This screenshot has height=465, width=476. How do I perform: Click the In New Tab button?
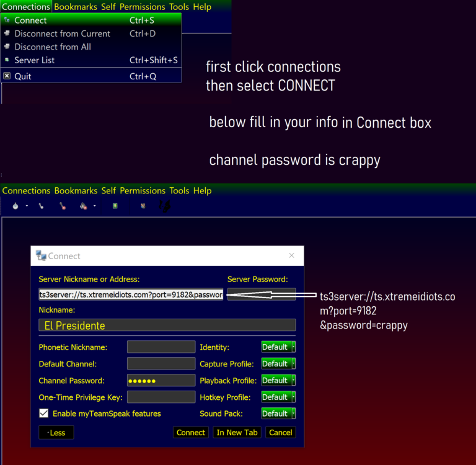(x=237, y=433)
